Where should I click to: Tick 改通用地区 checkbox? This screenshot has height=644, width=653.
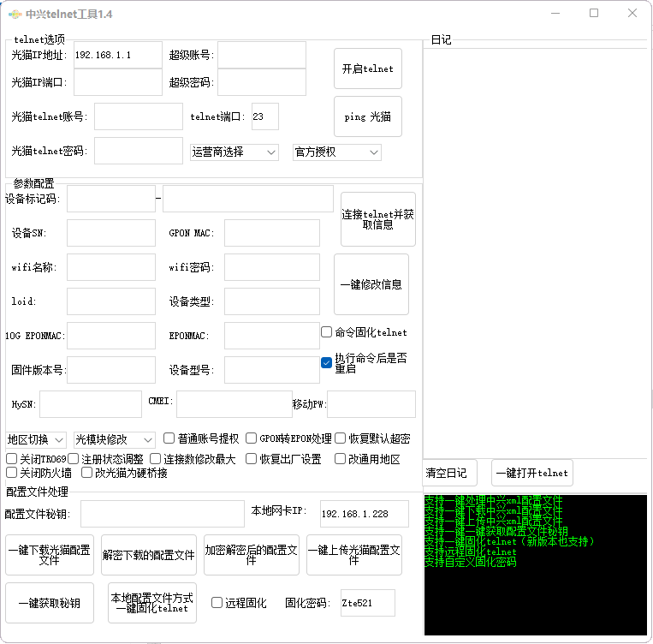pyautogui.click(x=341, y=459)
